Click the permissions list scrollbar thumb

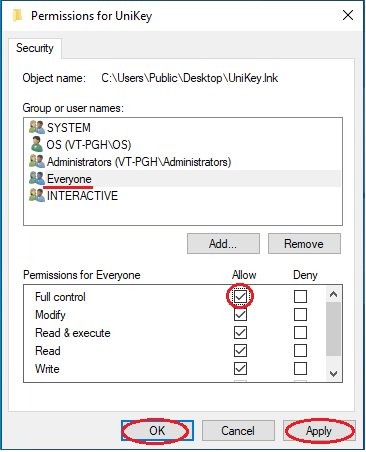pyautogui.click(x=333, y=329)
